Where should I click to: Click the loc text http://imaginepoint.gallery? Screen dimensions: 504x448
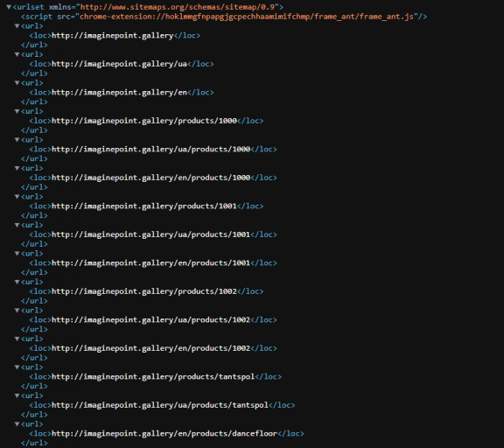113,36
